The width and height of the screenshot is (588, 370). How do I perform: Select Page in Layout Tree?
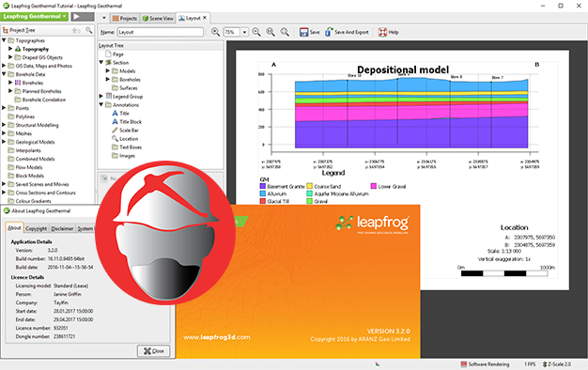[x=117, y=54]
